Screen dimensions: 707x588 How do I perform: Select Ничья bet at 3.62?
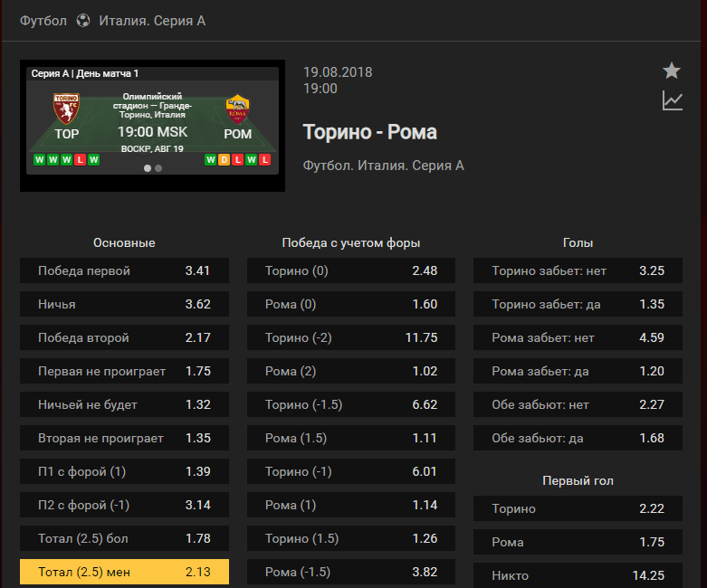click(x=124, y=304)
